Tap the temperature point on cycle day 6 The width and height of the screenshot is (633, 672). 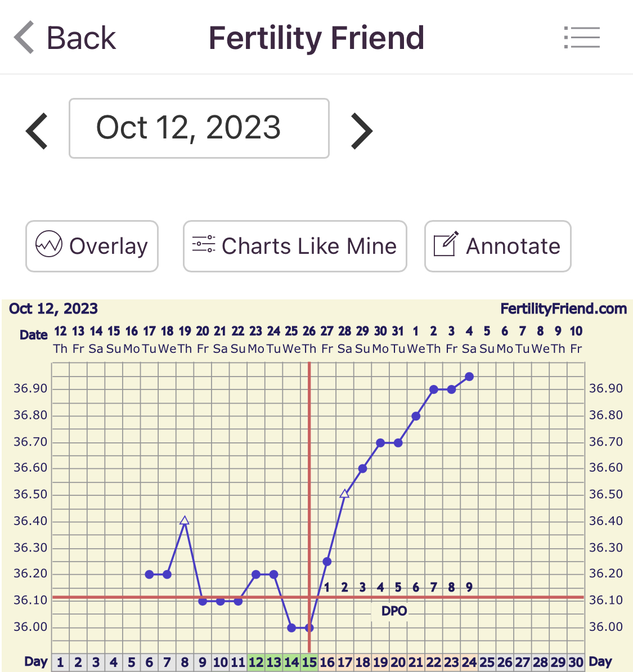149,575
